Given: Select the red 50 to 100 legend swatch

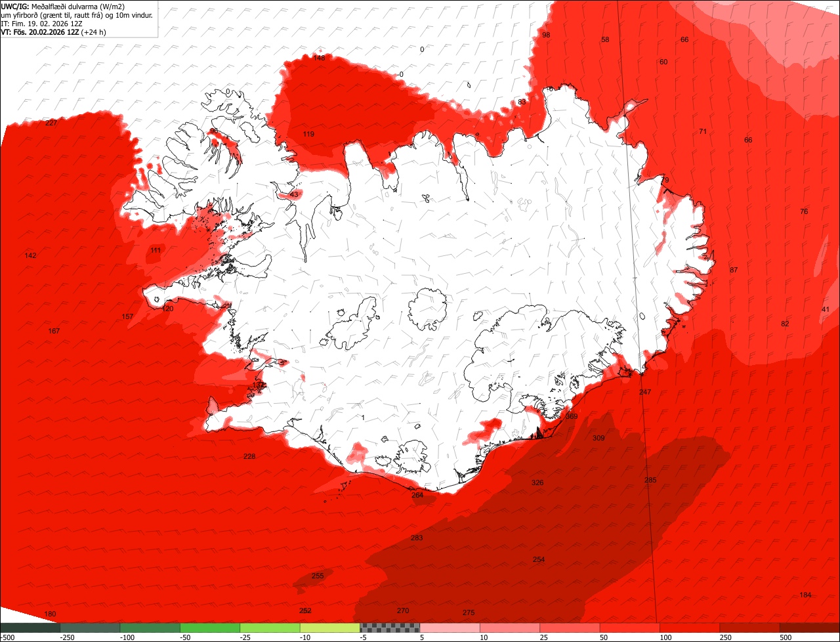Looking at the screenshot, I should coord(630,628).
